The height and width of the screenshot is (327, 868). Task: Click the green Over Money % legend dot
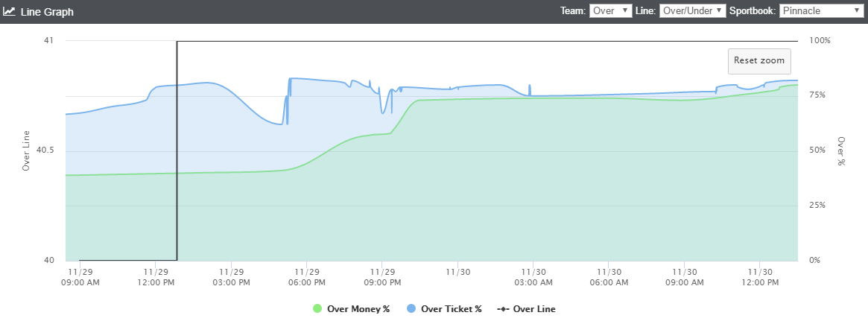point(317,308)
